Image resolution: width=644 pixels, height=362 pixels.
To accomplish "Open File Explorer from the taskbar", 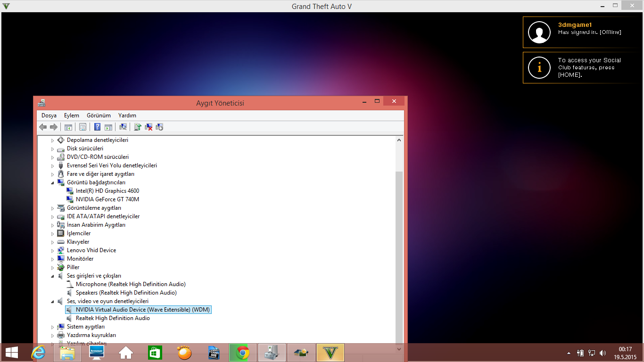I will coord(67,353).
